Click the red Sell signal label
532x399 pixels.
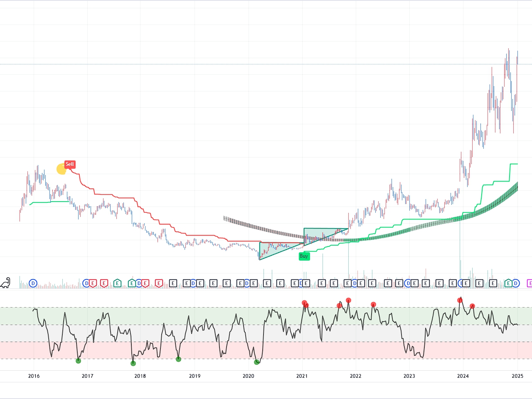tap(70, 164)
